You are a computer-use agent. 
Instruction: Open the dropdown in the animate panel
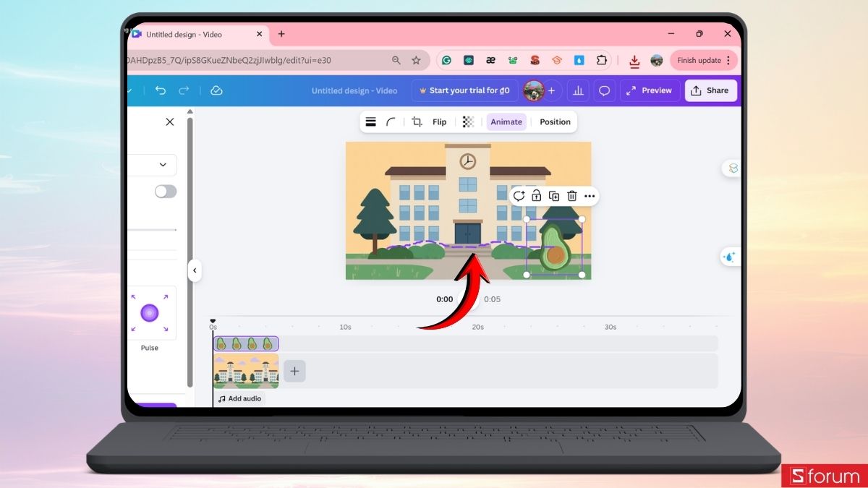153,165
